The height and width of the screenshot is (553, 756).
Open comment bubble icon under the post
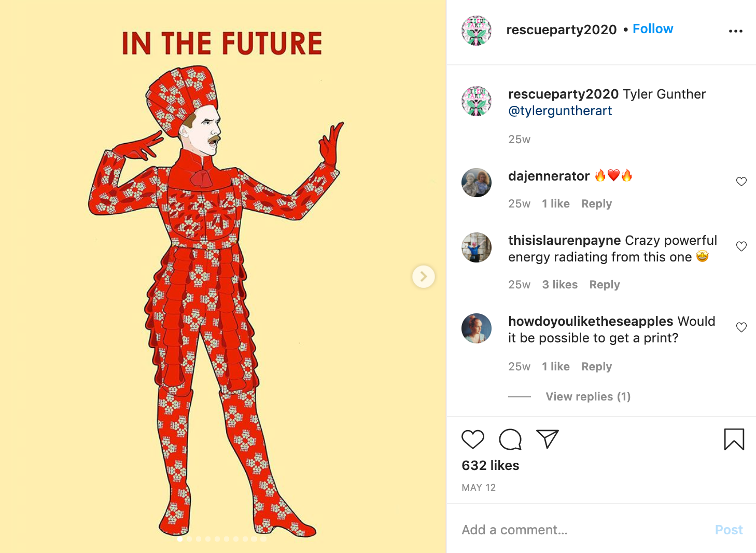(510, 439)
